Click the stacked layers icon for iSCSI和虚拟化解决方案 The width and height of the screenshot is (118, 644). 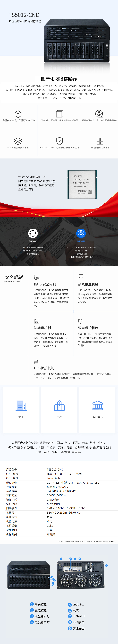pyautogui.click(x=18, y=141)
